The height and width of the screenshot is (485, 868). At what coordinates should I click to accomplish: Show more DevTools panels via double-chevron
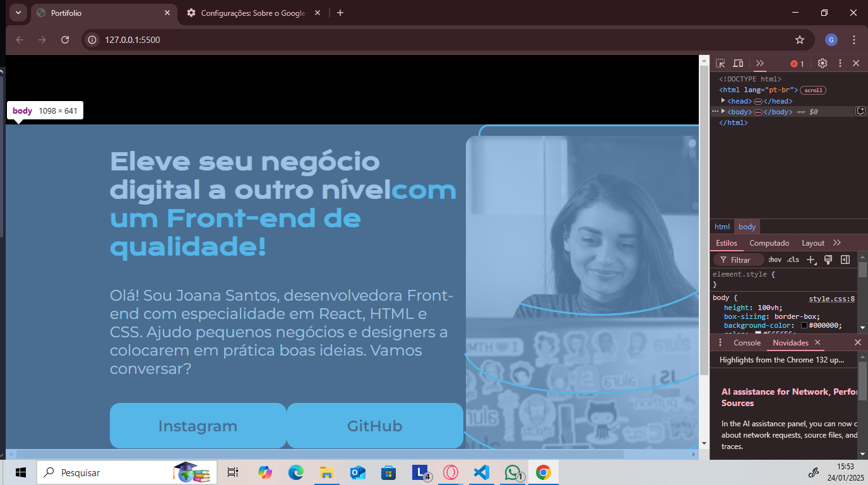tap(760, 64)
